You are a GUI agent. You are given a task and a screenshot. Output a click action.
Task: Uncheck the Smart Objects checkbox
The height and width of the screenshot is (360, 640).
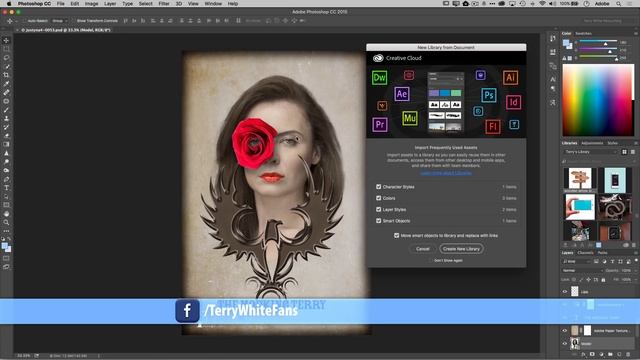(378, 221)
